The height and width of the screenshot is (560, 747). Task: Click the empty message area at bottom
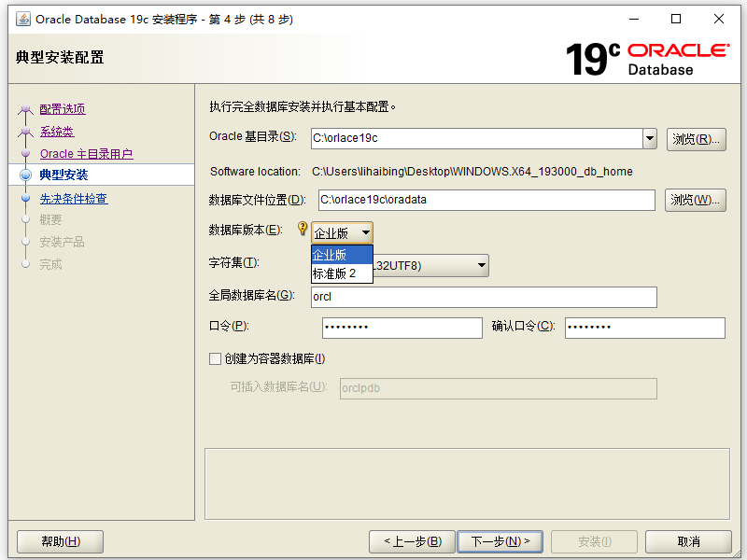[x=467, y=483]
